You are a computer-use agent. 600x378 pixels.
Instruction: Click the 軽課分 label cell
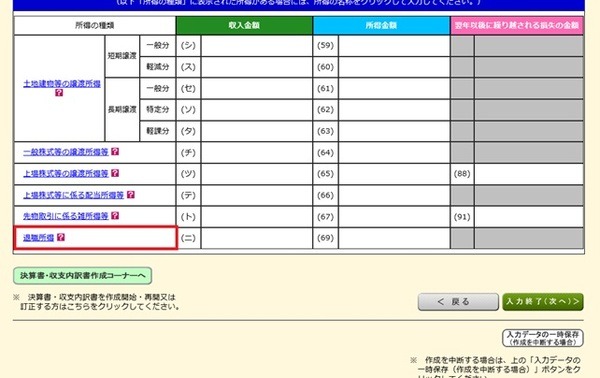pyautogui.click(x=158, y=131)
